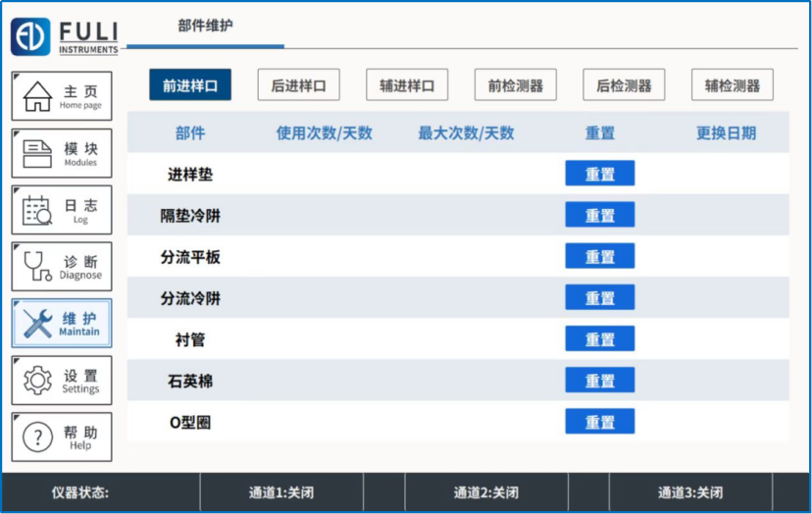Click the 通道2:关闭 status entry
Image resolution: width=812 pixels, height=514 pixels.
tap(485, 492)
